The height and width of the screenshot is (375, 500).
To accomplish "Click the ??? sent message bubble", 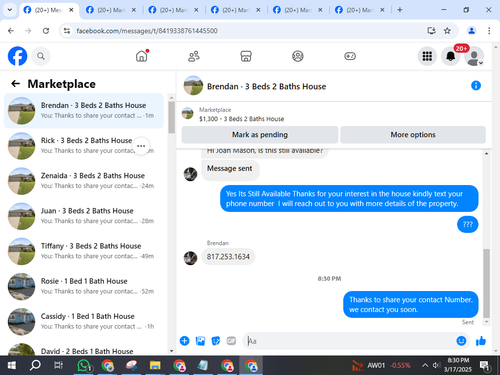I will [467, 224].
